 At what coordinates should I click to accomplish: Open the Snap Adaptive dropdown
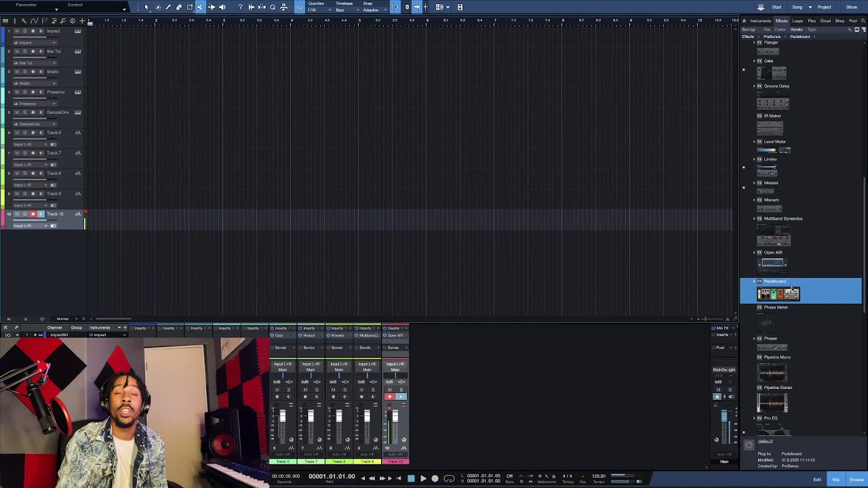[x=374, y=10]
